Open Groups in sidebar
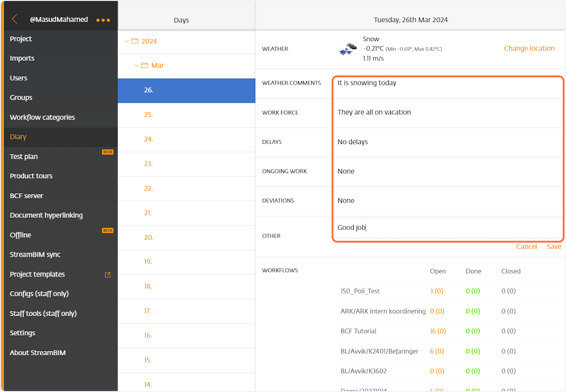This screenshot has width=566, height=392. pos(61,98)
